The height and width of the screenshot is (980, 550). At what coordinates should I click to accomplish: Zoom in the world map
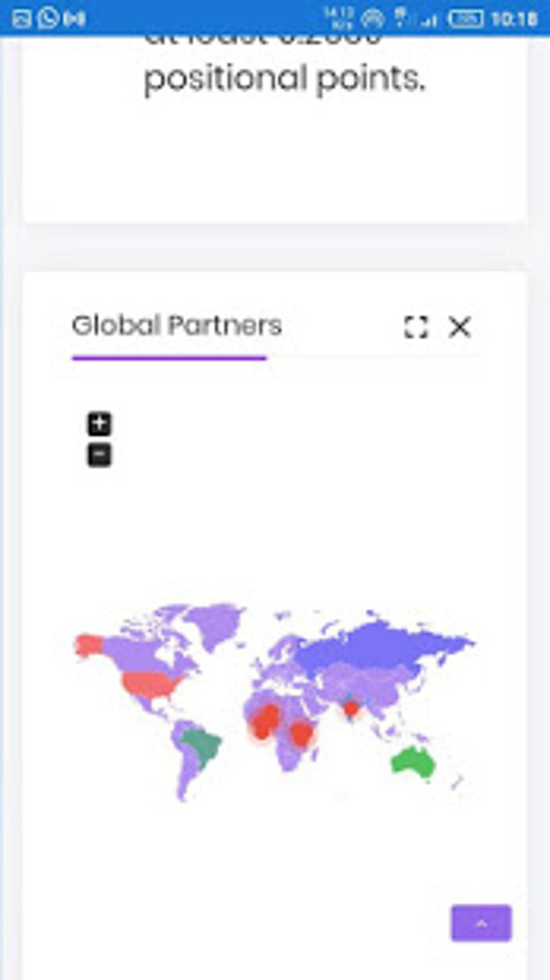click(100, 424)
